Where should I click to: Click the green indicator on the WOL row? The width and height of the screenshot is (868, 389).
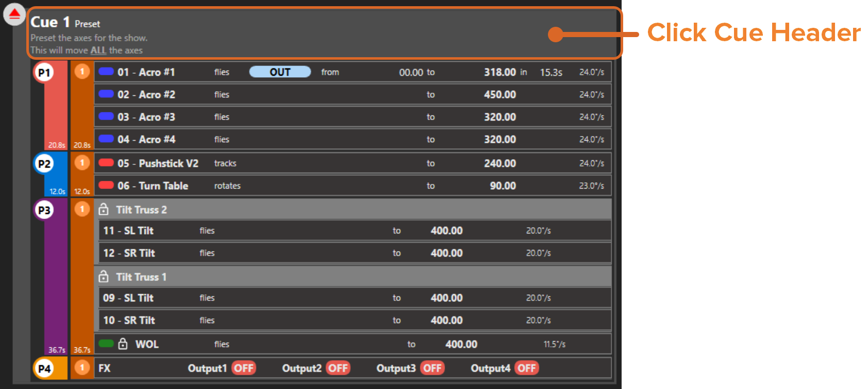tap(106, 344)
